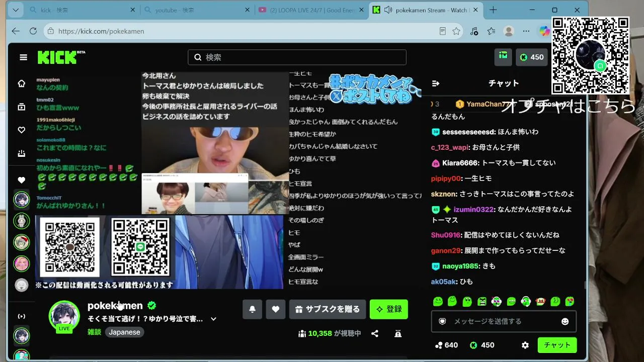The image size is (644, 362).
Task: Go to Kick home via the logo
Action: tap(61, 57)
